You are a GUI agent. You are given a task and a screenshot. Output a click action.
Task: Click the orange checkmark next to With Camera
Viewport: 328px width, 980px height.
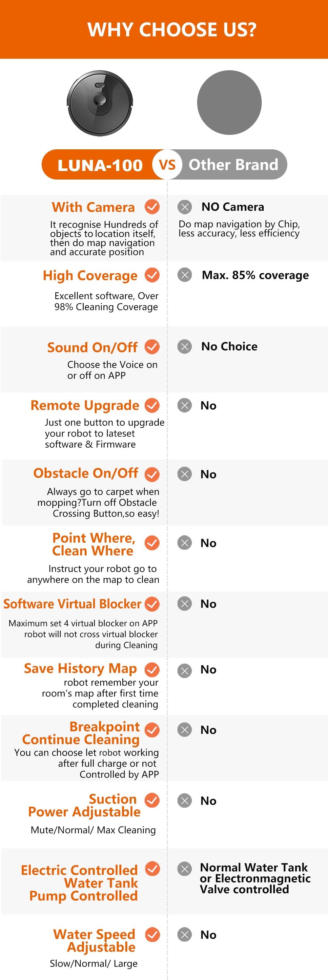(152, 207)
